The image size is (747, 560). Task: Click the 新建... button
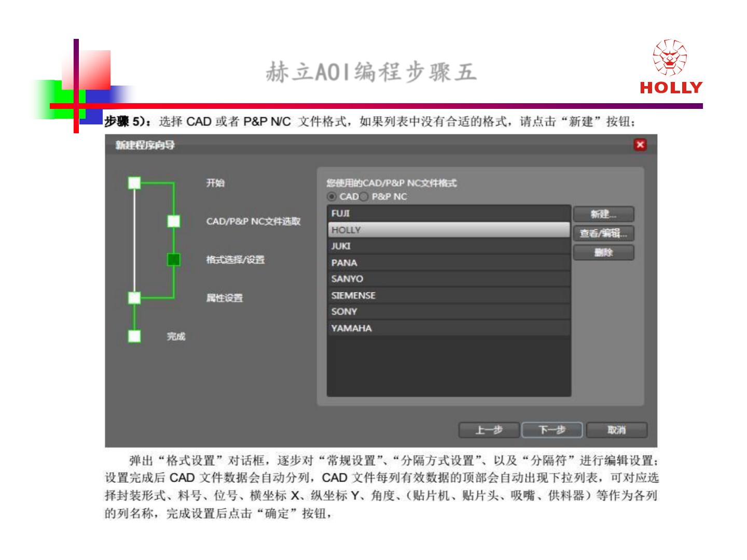click(603, 214)
